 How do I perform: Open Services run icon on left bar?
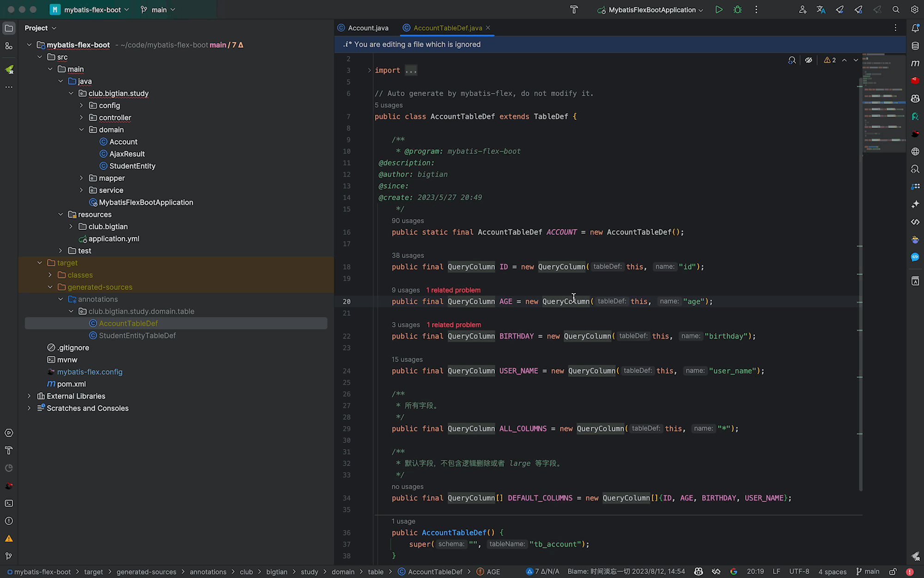[9, 433]
